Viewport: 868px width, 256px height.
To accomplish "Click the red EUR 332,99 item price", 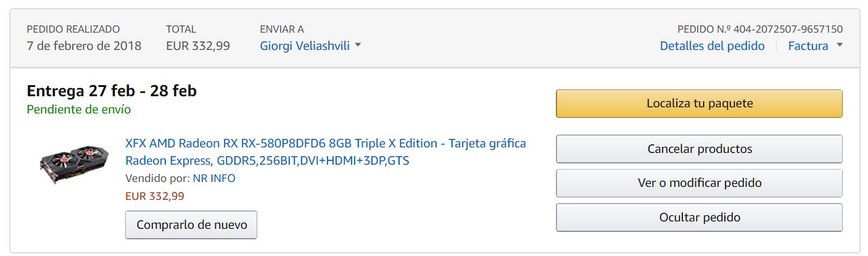I will click(x=154, y=196).
